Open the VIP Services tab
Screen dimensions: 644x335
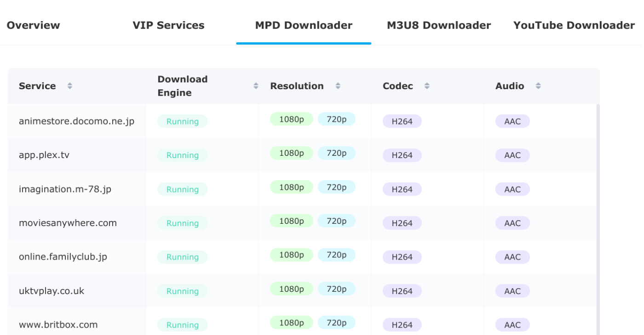click(168, 25)
